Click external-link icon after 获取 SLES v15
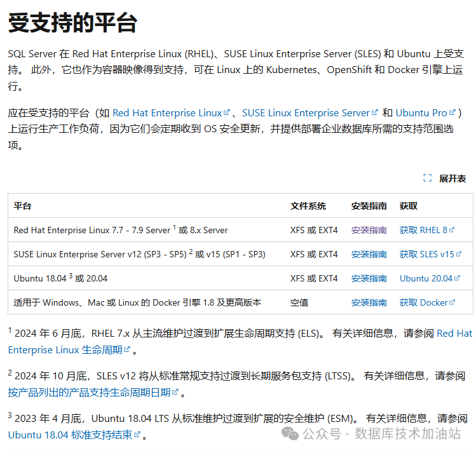Screen dimensions: 476x453 459,254
